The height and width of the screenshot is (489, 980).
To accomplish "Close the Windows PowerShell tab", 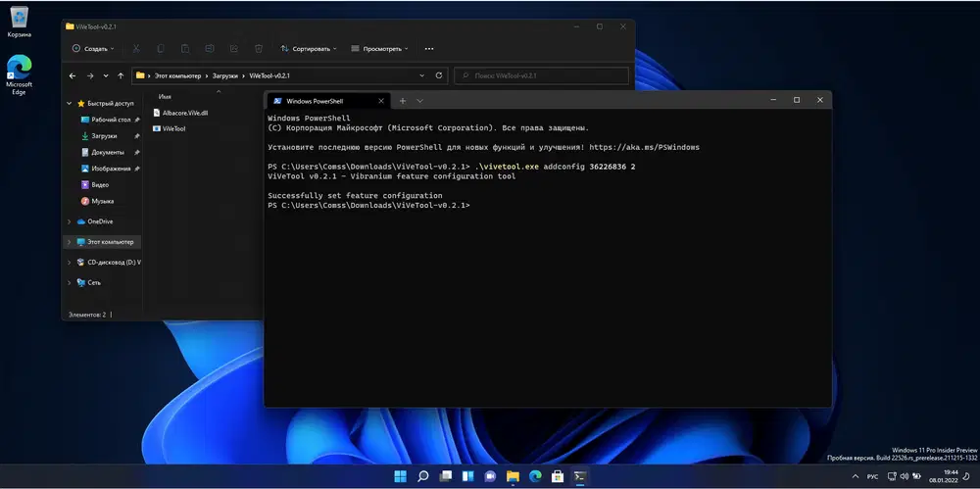I will coord(381,101).
